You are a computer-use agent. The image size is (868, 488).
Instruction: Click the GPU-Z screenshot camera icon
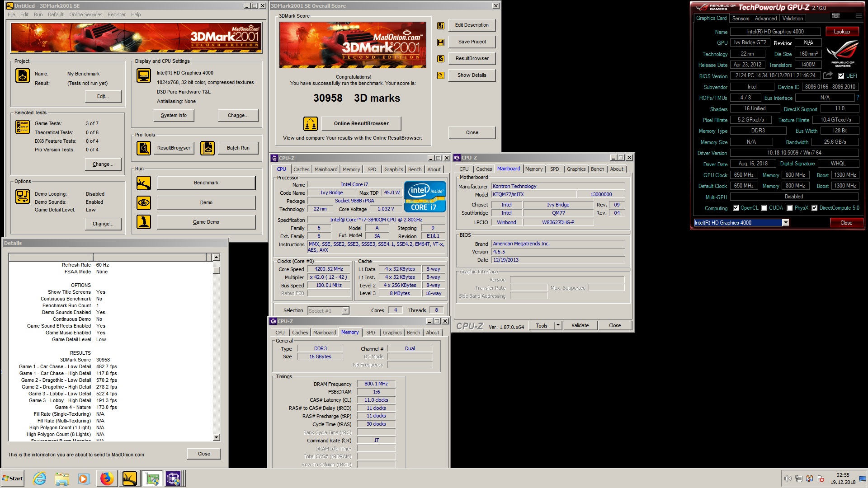(836, 16)
